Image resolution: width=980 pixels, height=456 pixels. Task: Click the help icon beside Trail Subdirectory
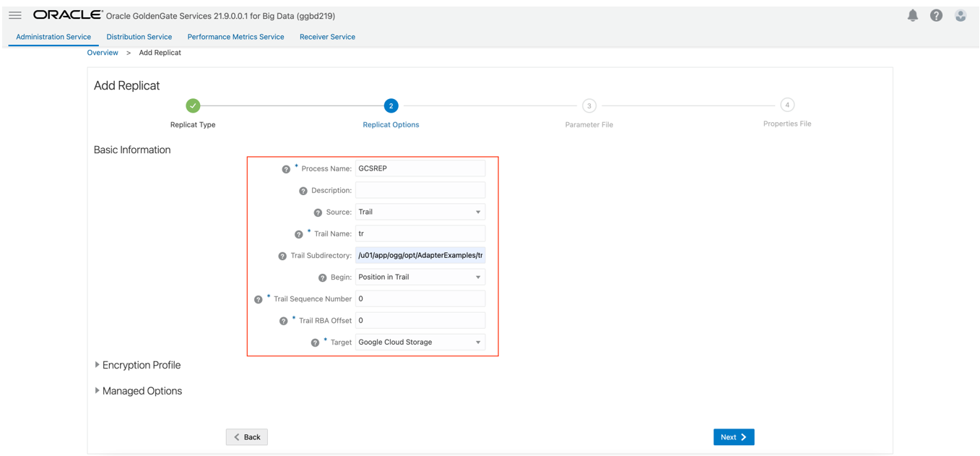click(x=282, y=256)
